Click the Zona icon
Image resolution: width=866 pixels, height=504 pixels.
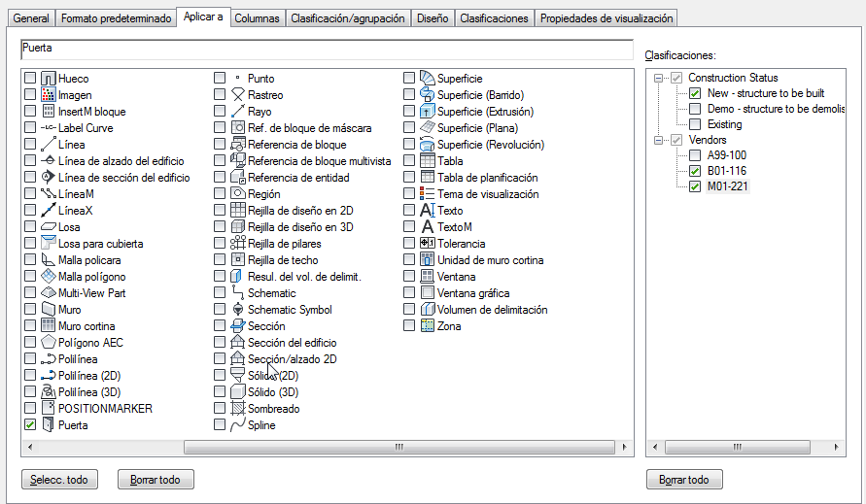click(x=428, y=325)
